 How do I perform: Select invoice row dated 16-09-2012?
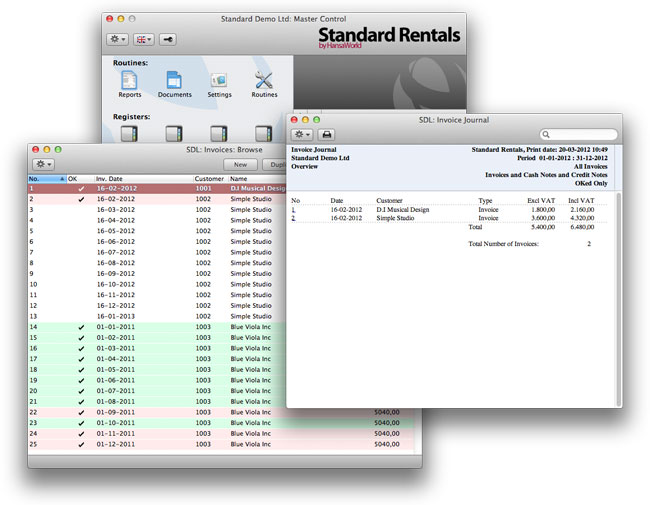[157, 274]
